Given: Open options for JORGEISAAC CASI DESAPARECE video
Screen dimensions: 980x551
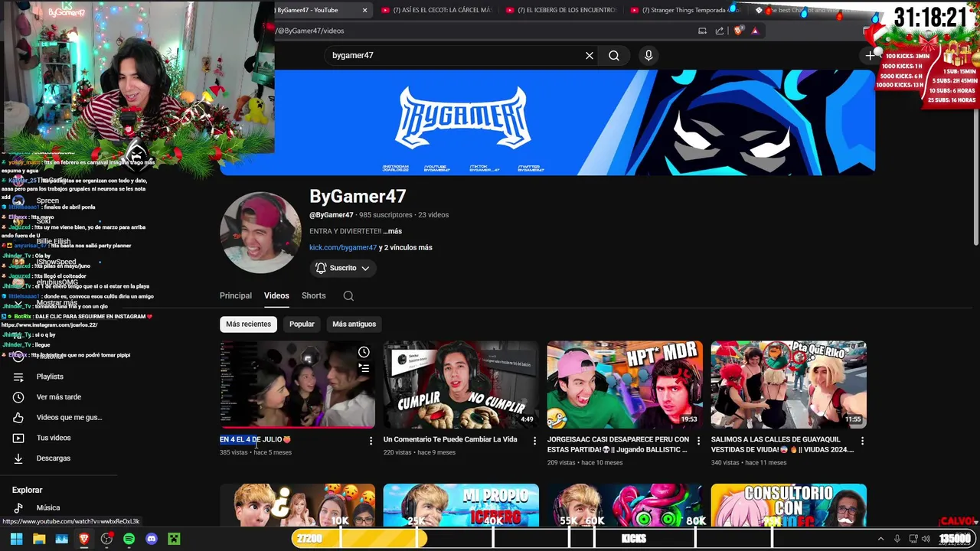Looking at the screenshot, I should pos(698,441).
